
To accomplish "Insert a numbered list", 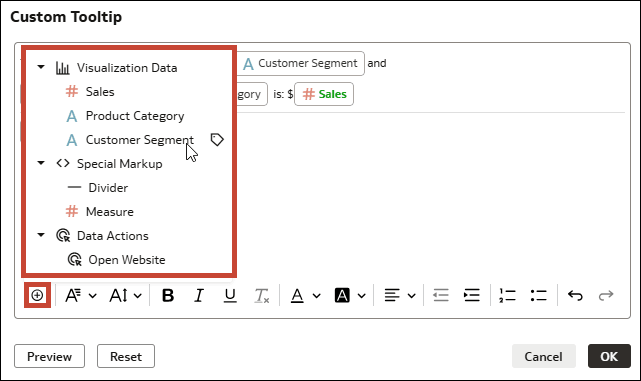I will pyautogui.click(x=507, y=295).
